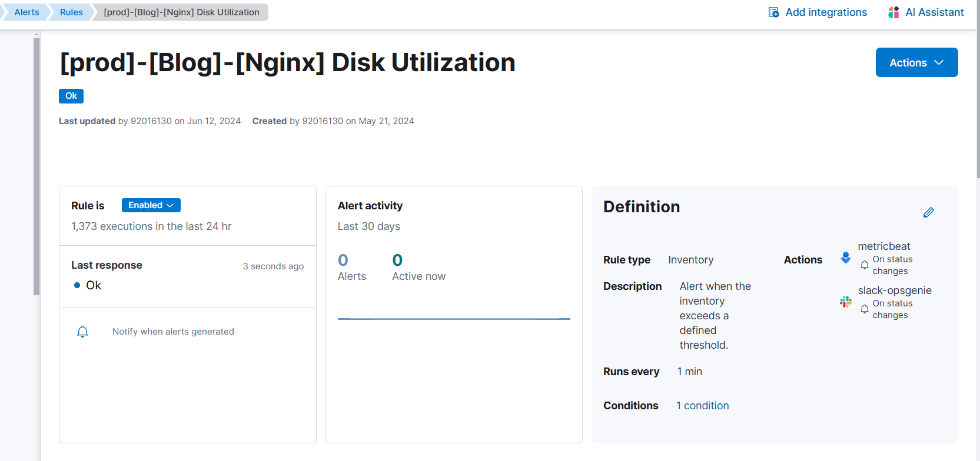Click the Add integrations icon
Viewport: 980px width, 461px height.
[x=774, y=12]
